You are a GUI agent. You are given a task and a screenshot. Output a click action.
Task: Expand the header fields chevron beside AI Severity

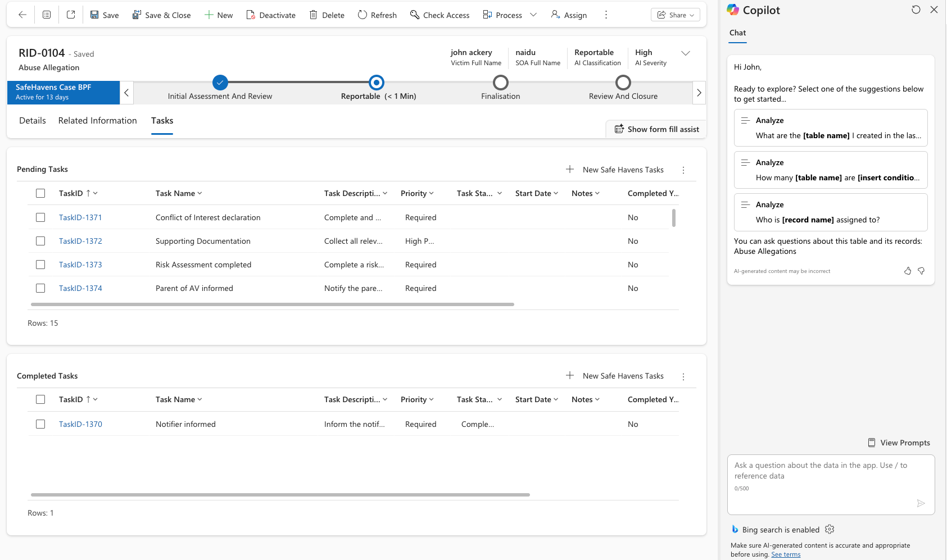[686, 53]
